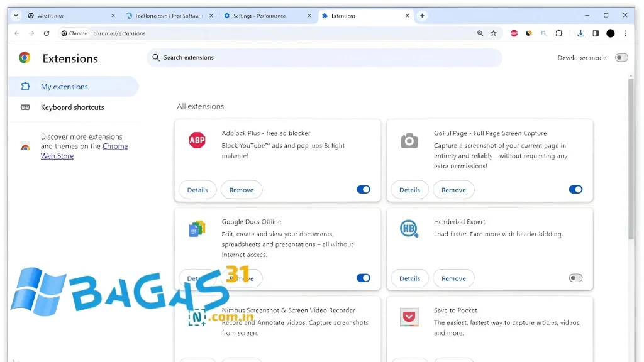Focus the Search extensions field
Image resolution: width=644 pixels, height=362 pixels.
pyautogui.click(x=325, y=57)
